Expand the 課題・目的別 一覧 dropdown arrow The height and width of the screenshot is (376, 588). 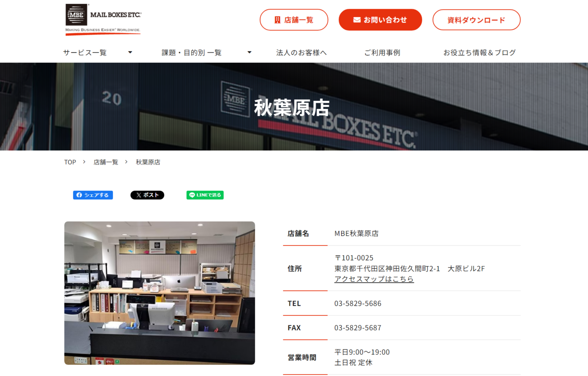click(249, 52)
